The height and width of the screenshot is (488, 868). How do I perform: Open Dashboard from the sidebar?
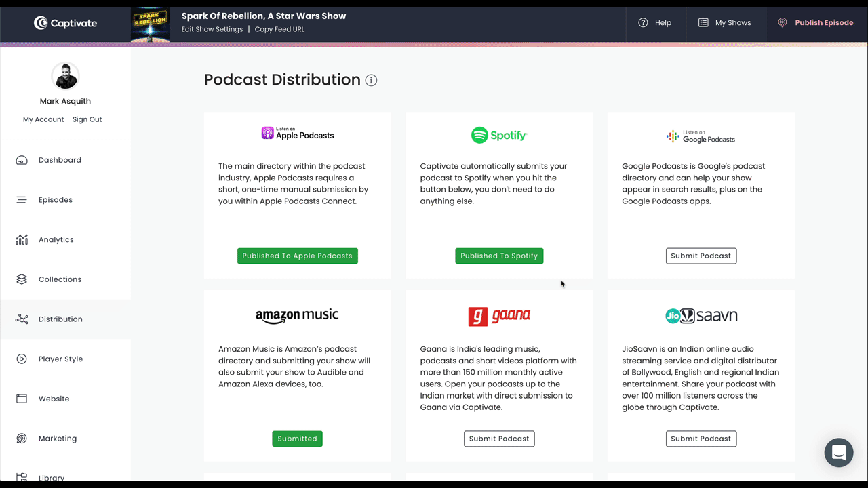click(x=60, y=159)
